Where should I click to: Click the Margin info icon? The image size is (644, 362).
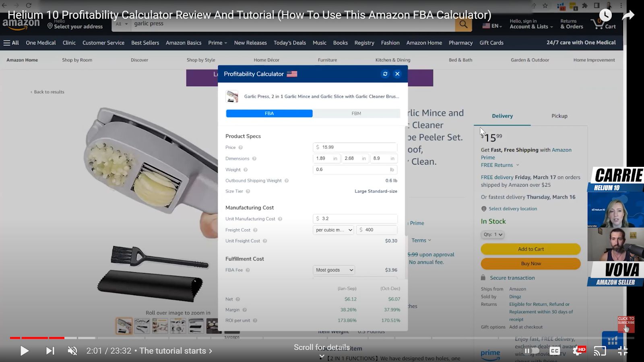click(x=245, y=310)
